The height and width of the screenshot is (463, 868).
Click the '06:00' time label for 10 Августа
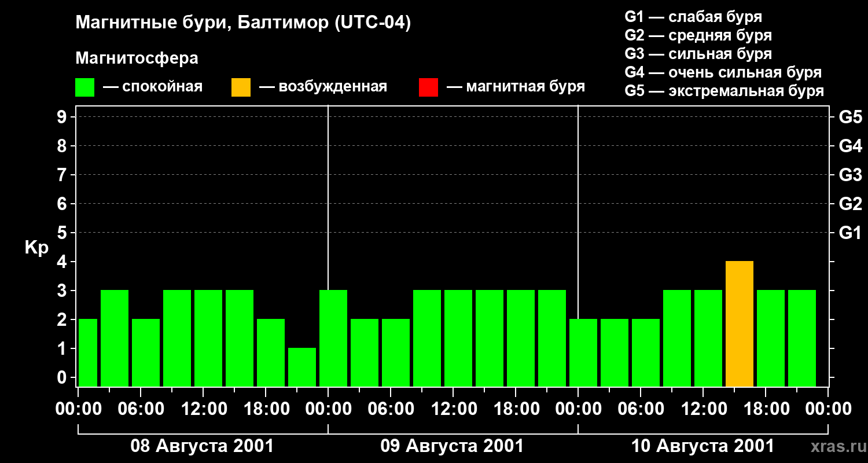(641, 409)
